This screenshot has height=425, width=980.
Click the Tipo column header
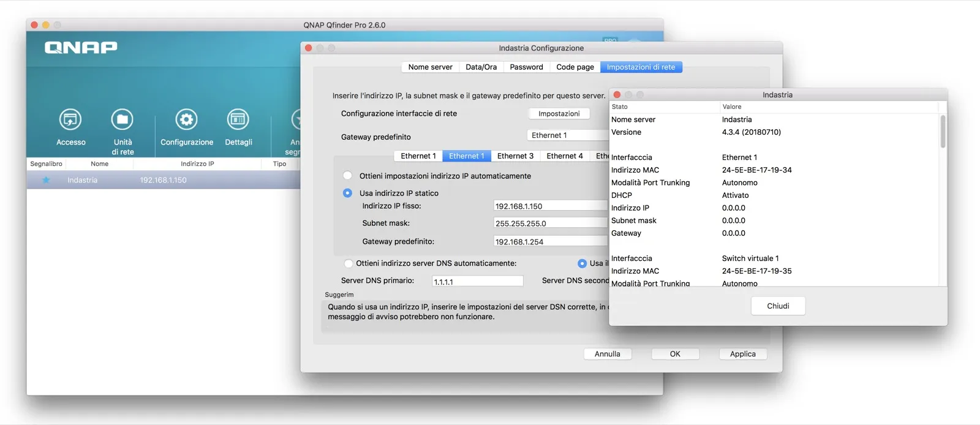click(x=279, y=164)
